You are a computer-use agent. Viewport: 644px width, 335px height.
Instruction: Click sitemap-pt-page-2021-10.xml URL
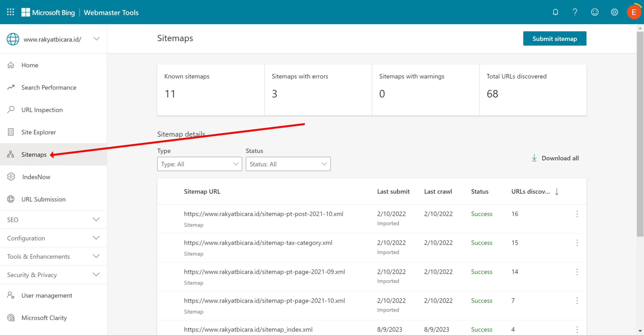pos(265,301)
